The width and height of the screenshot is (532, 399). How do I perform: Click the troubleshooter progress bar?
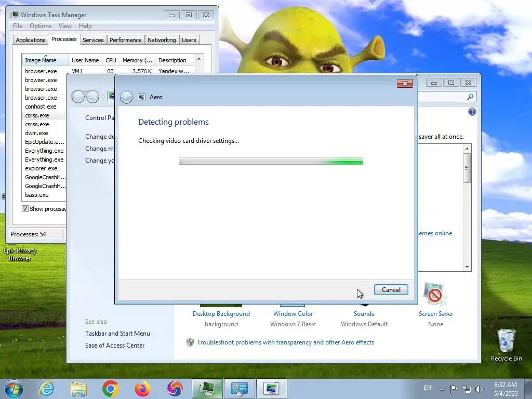click(x=271, y=161)
